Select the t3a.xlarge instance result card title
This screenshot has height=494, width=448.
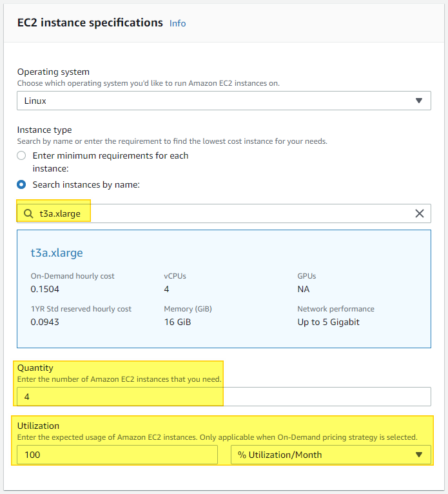click(x=57, y=253)
